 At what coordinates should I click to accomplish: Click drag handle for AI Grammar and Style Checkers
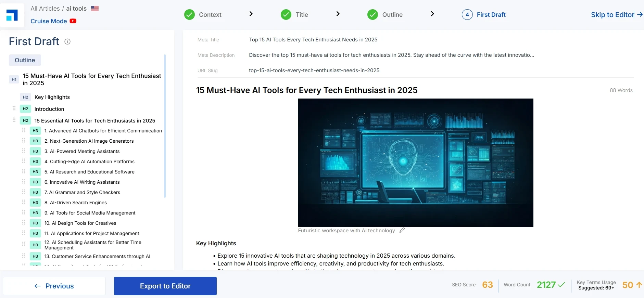24,192
